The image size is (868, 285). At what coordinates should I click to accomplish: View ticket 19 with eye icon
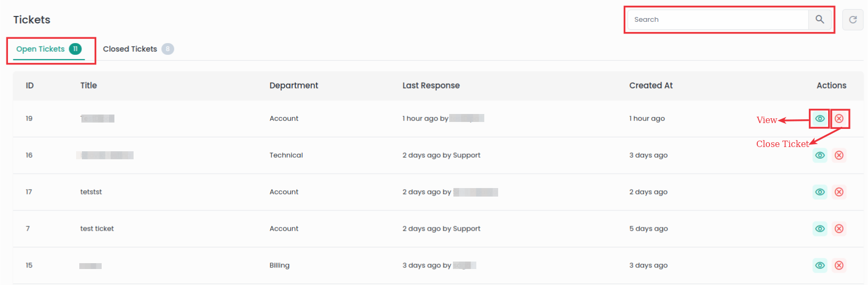point(820,119)
